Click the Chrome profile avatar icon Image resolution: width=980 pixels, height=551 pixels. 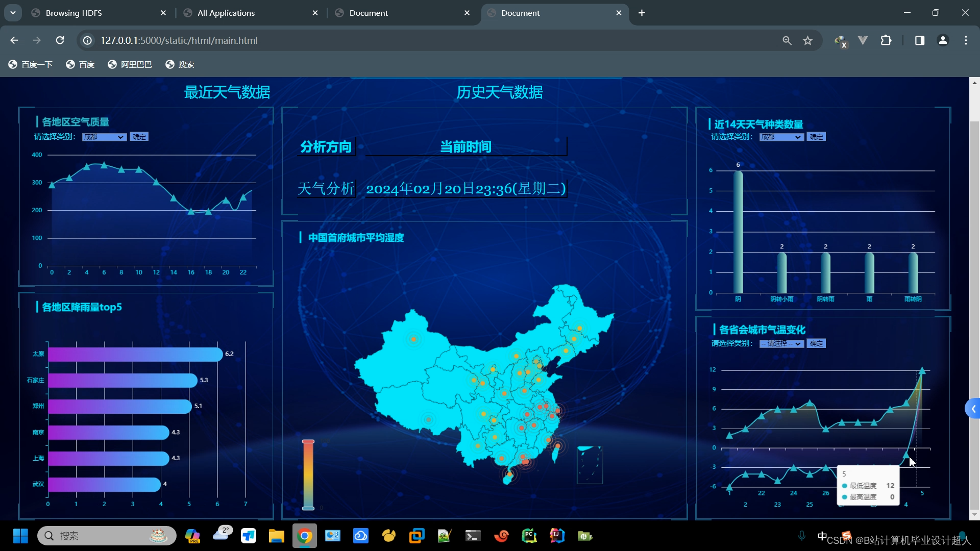tap(943, 40)
